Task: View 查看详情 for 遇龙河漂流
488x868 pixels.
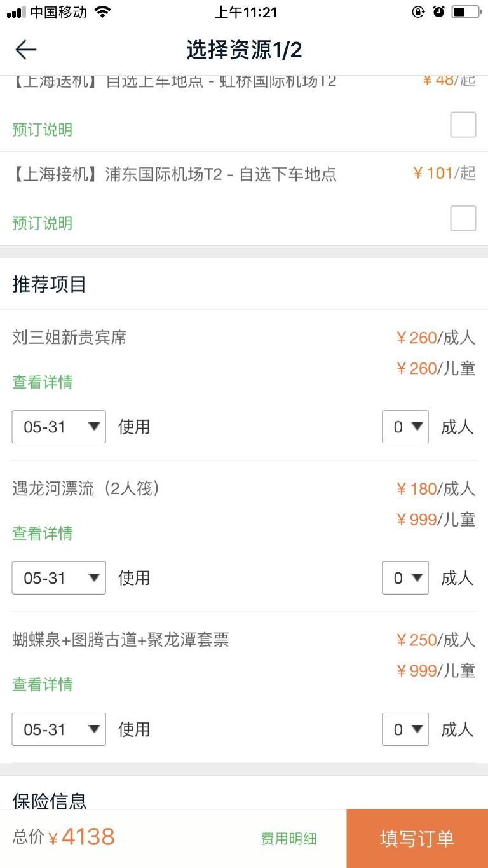Action: [x=43, y=533]
